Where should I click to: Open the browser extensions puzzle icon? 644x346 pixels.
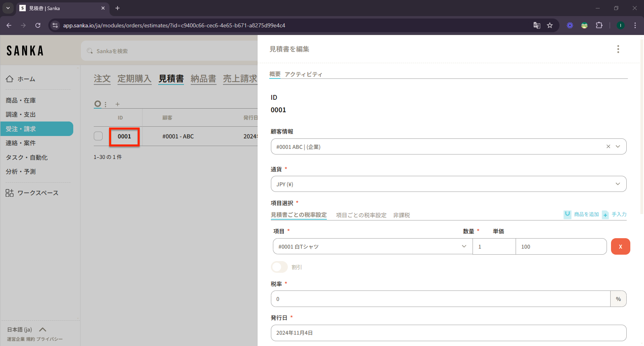599,25
